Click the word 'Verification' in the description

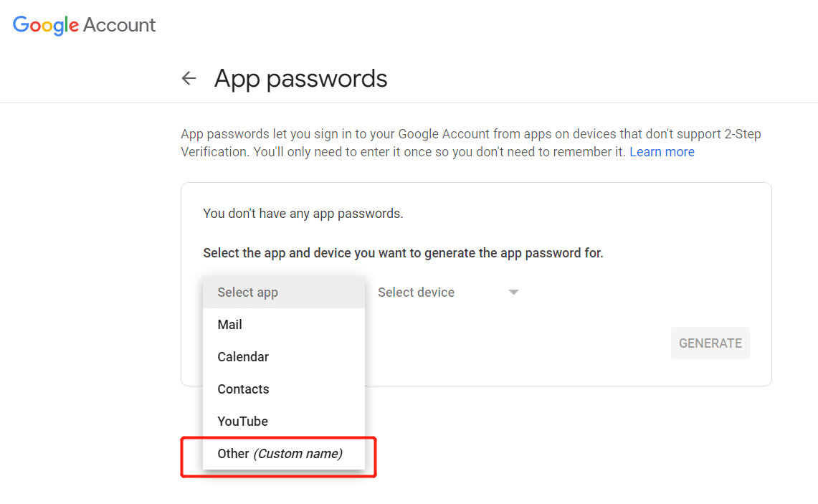(x=214, y=152)
